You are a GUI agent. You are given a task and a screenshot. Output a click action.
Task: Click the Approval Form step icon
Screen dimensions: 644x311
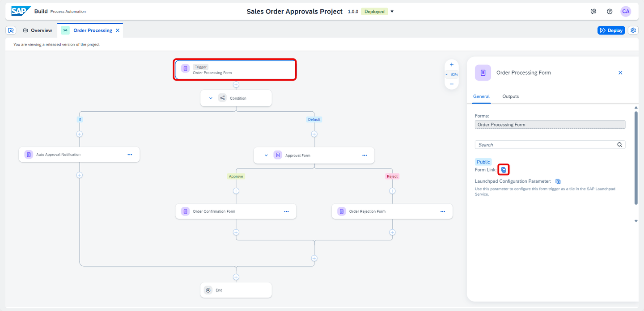coord(278,155)
